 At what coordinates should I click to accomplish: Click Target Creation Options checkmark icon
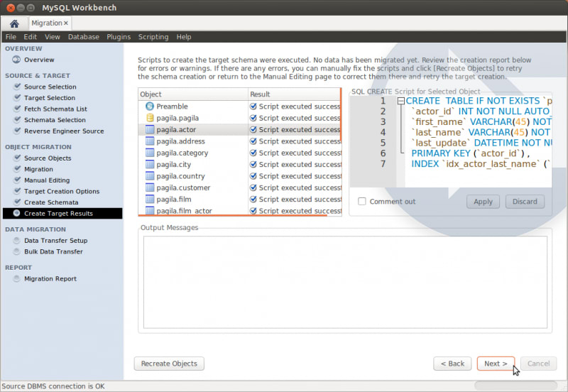(17, 191)
